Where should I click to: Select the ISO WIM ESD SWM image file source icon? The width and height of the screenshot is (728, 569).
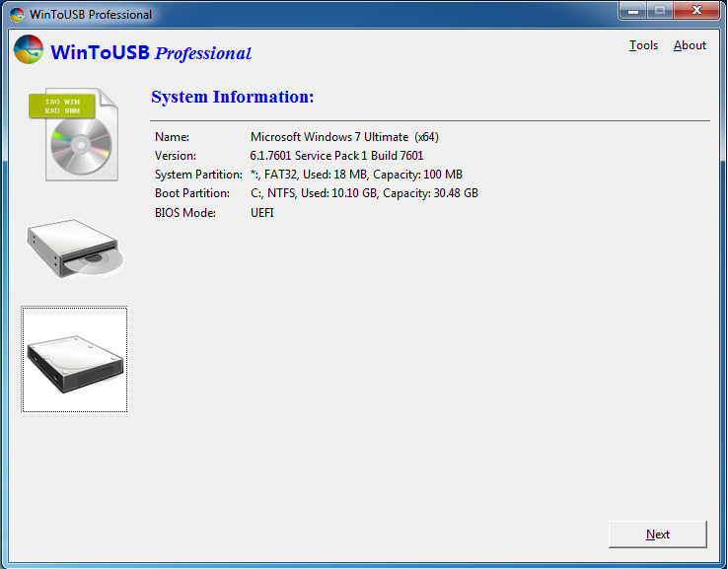pos(74,134)
